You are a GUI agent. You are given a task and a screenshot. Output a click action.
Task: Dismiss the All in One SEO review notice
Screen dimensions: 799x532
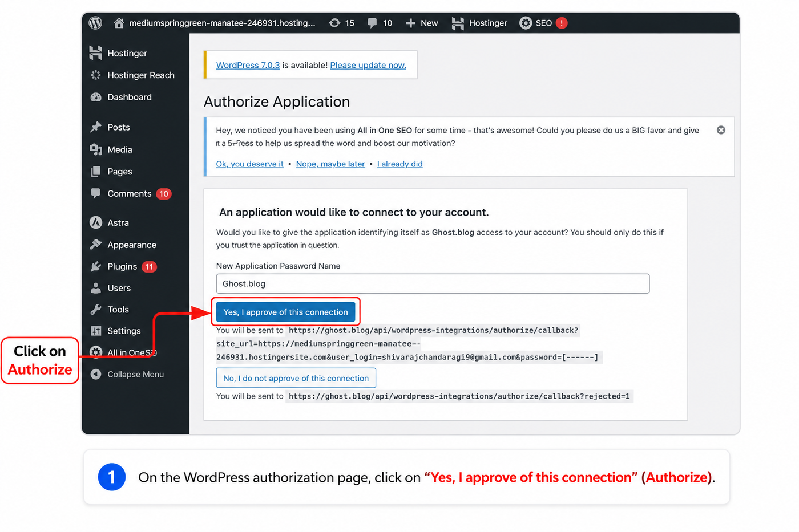pyautogui.click(x=721, y=130)
